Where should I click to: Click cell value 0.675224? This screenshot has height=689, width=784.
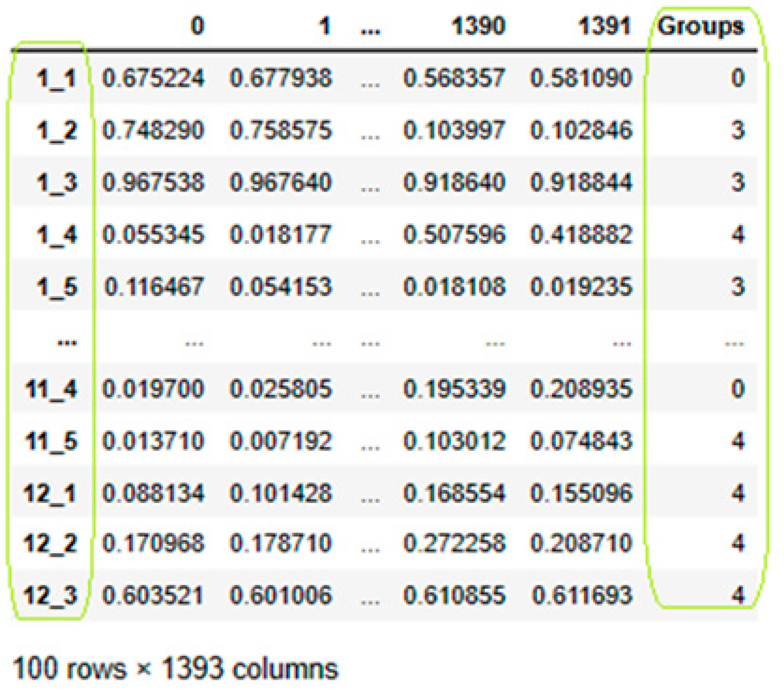click(153, 78)
